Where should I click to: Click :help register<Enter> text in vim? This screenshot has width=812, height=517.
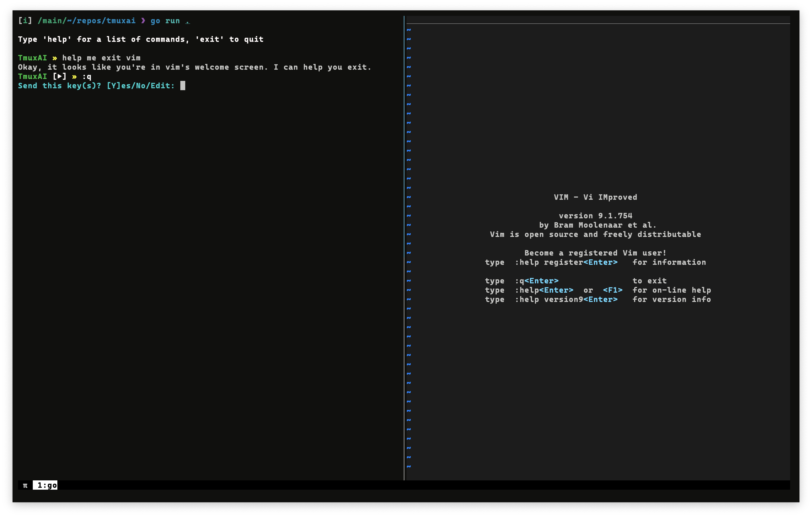[x=566, y=262]
